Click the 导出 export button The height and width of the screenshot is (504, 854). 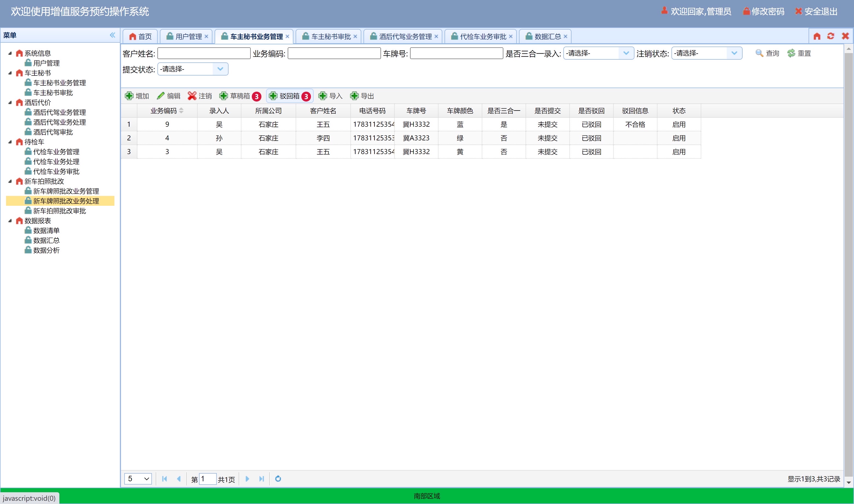click(x=362, y=96)
